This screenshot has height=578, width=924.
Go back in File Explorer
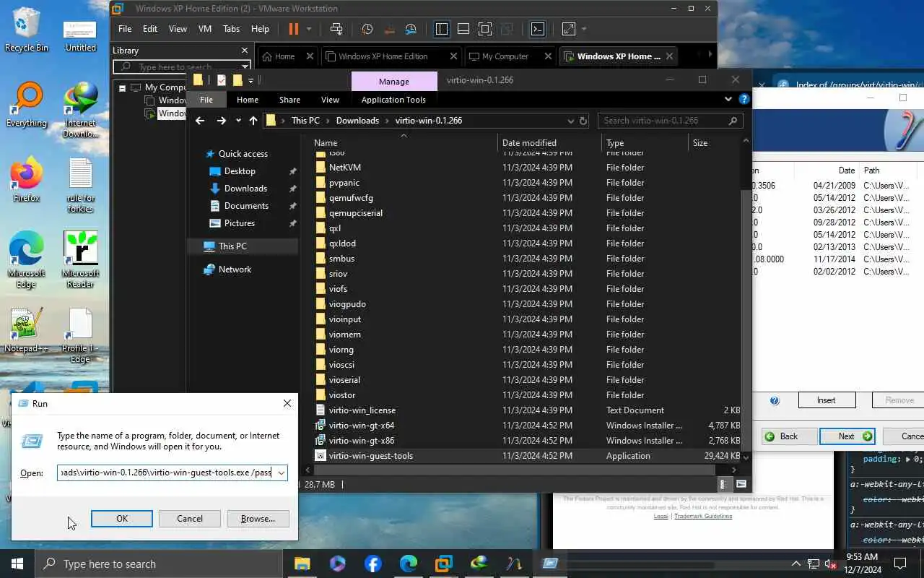coord(201,121)
